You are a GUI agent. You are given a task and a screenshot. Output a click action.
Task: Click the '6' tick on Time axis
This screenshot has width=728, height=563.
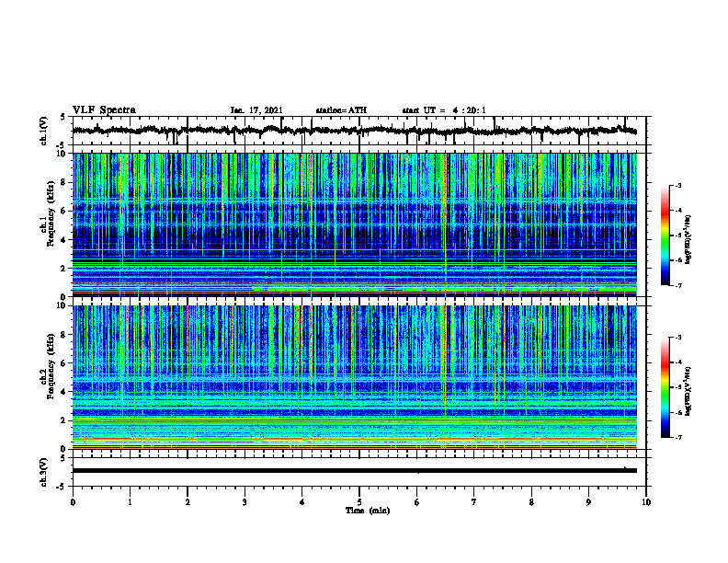[417, 502]
